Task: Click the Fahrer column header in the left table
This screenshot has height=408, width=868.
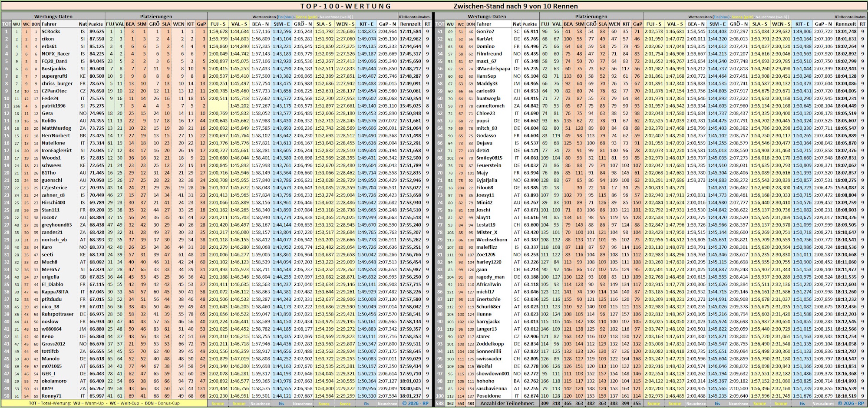Action: [x=49, y=24]
